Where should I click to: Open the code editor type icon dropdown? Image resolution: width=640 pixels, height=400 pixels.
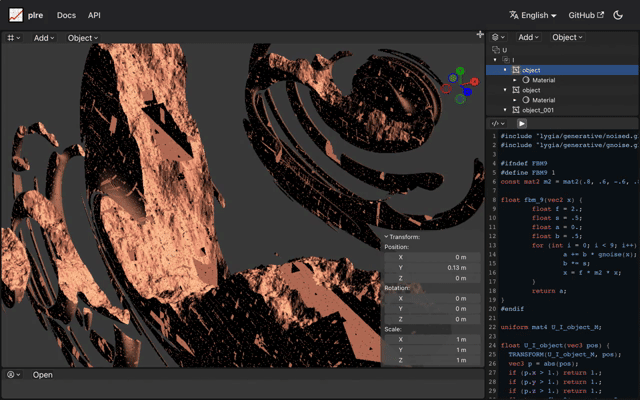click(x=499, y=123)
